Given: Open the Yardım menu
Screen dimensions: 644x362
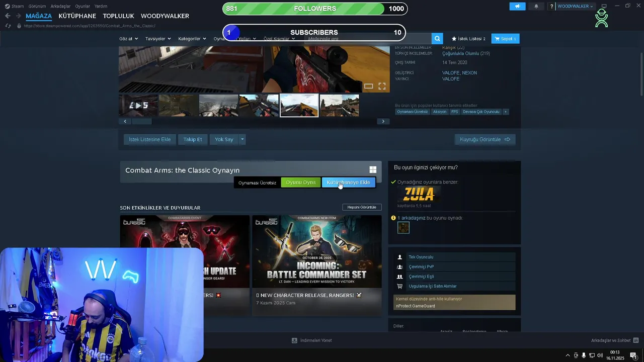Looking at the screenshot, I should click(101, 6).
